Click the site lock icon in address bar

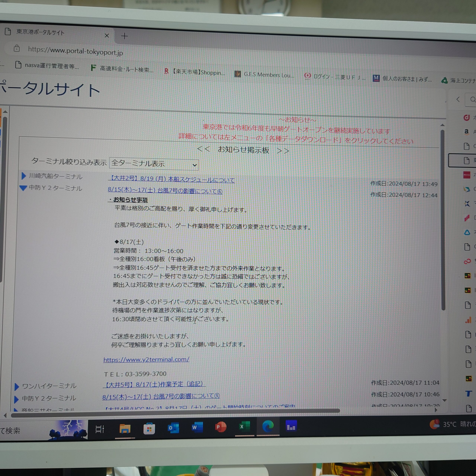tap(17, 48)
